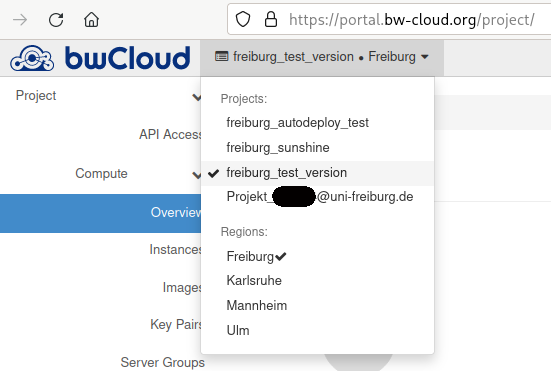
Task: Click the project list icon beside freiburg_test_version
Action: pyautogui.click(x=221, y=56)
